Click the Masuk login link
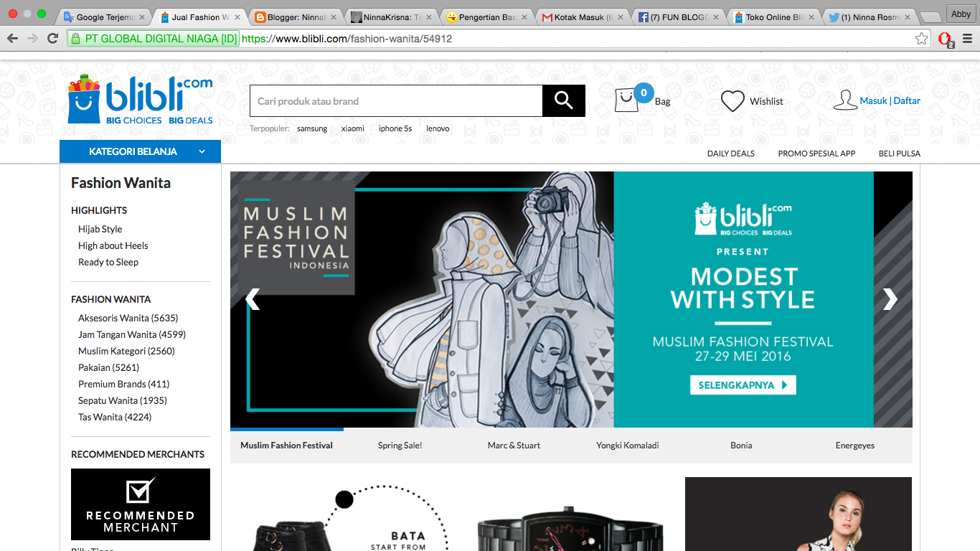The width and height of the screenshot is (980, 551). coord(873,101)
